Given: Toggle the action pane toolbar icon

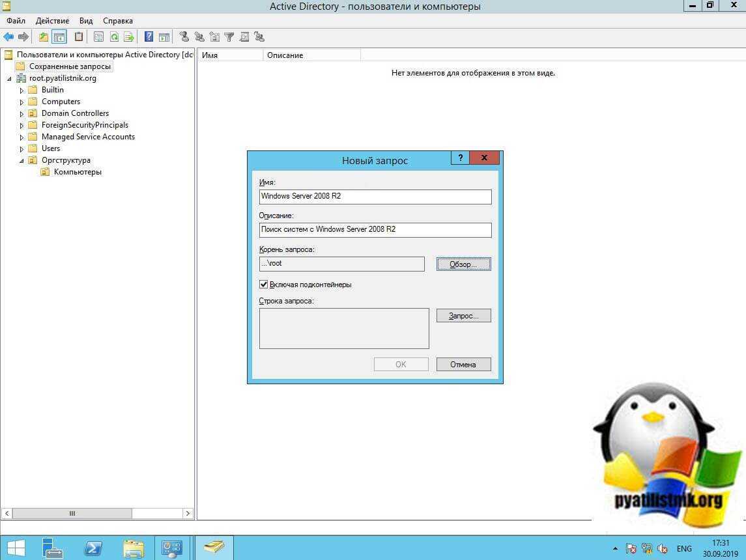Looking at the screenshot, I should click(164, 36).
